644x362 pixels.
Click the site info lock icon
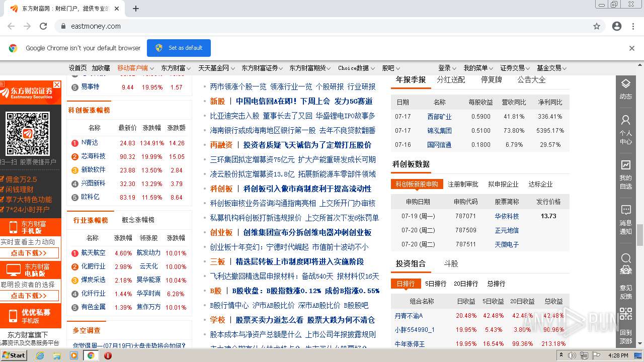click(x=63, y=26)
